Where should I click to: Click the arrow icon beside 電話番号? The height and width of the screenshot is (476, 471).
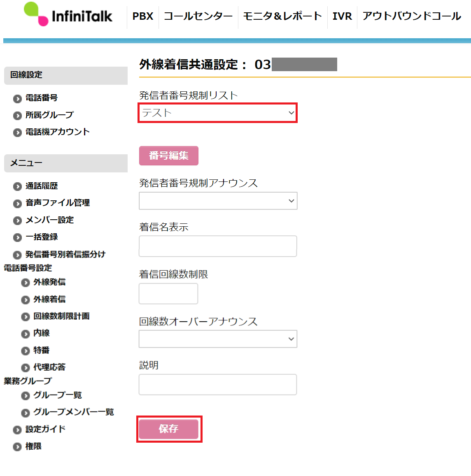pyautogui.click(x=17, y=99)
